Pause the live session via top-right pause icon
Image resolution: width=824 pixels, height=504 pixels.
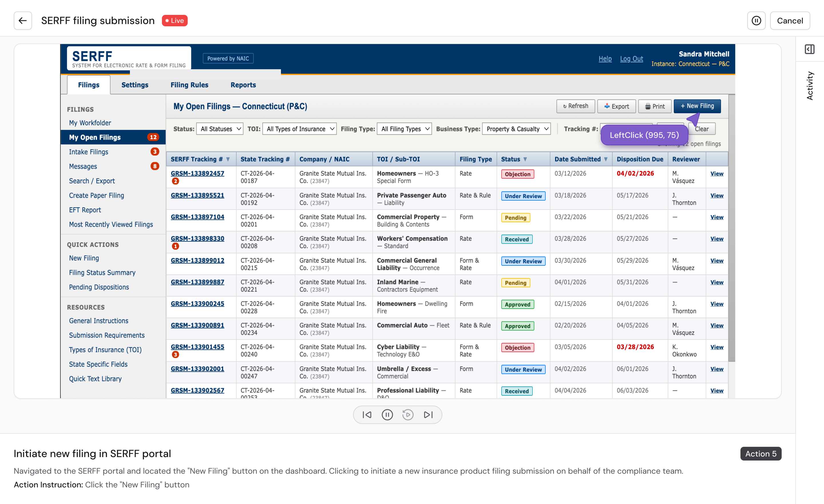pos(756,21)
